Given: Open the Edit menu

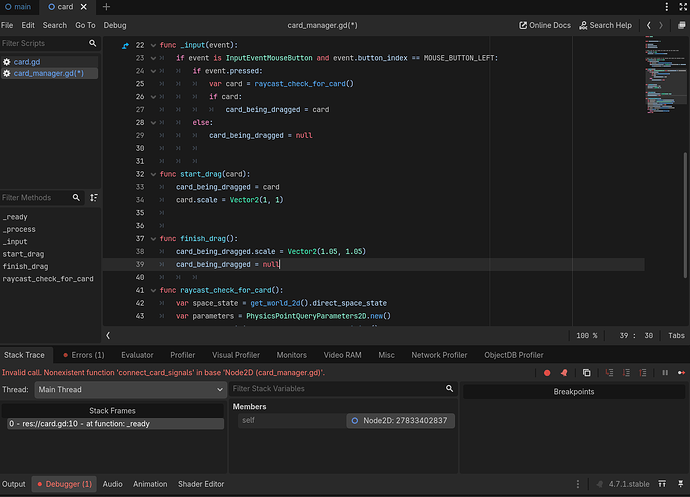Looking at the screenshot, I should coord(28,26).
